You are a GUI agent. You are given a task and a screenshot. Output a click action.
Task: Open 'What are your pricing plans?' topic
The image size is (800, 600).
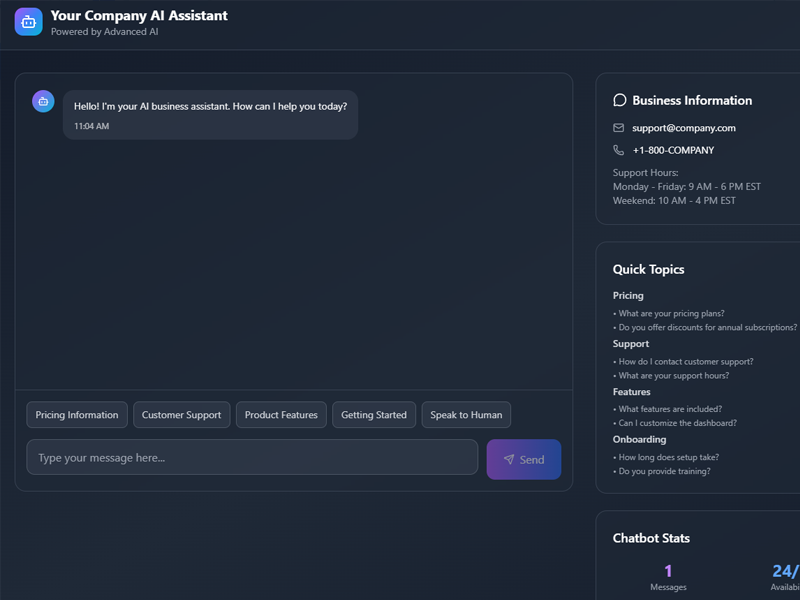pyautogui.click(x=671, y=314)
